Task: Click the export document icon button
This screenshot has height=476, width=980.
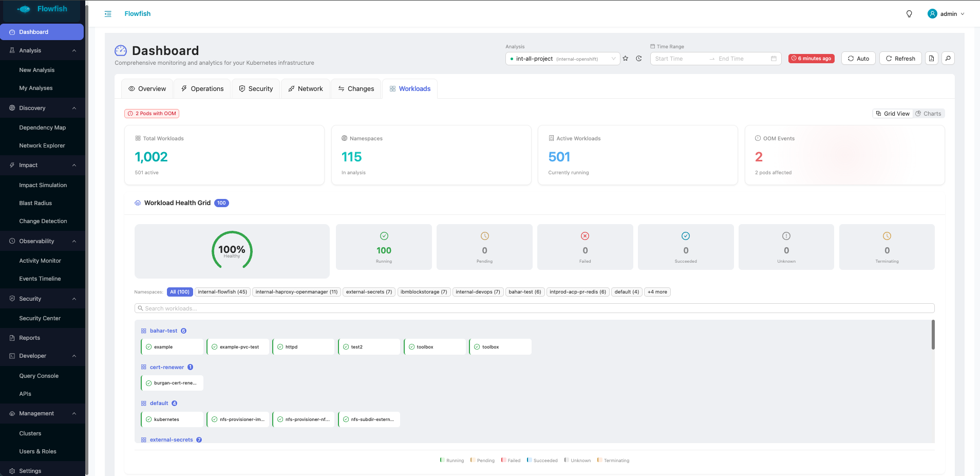Action: pos(932,59)
